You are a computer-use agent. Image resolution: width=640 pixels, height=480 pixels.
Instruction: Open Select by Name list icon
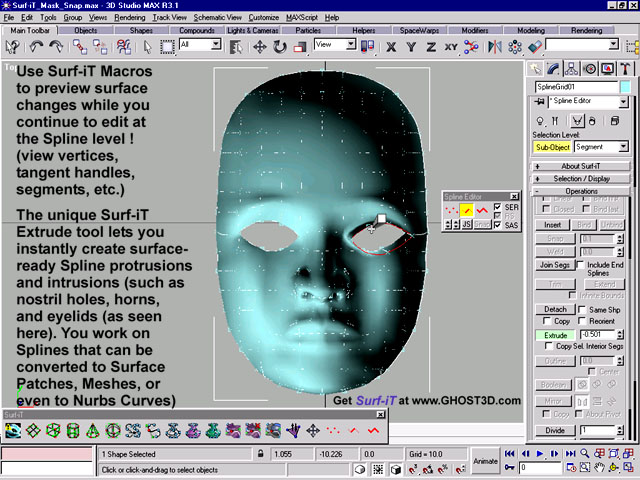[x=236, y=47]
